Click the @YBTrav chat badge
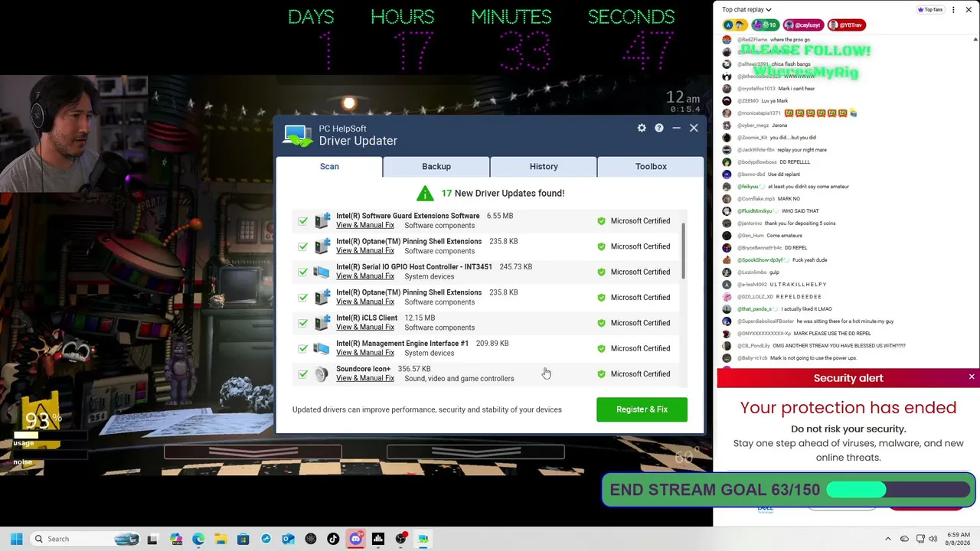The height and width of the screenshot is (551, 980). point(846,25)
